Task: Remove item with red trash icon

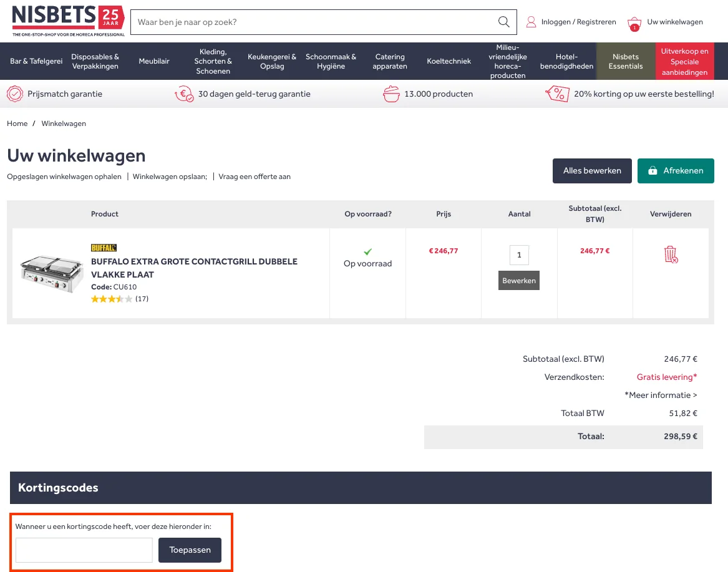Action: [x=671, y=254]
